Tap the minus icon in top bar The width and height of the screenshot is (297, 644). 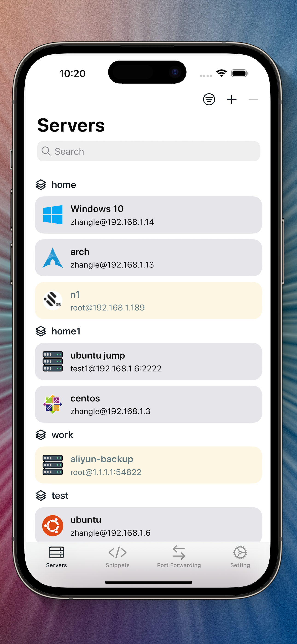[253, 100]
